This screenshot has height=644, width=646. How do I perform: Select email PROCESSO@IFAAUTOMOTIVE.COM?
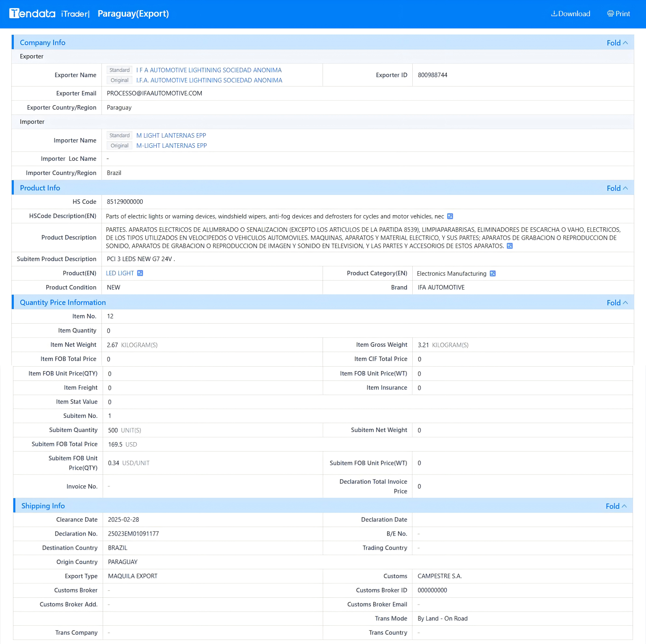(155, 93)
